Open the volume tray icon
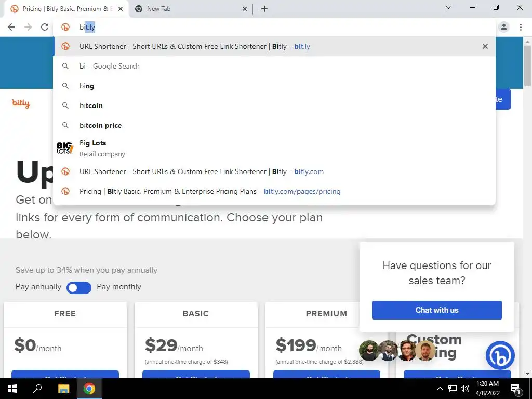 (465, 389)
